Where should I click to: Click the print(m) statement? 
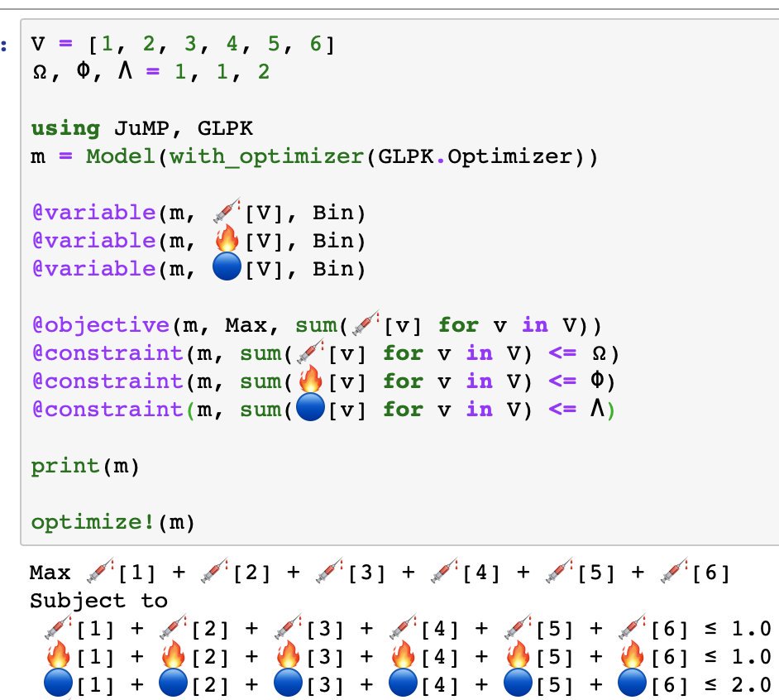click(79, 465)
